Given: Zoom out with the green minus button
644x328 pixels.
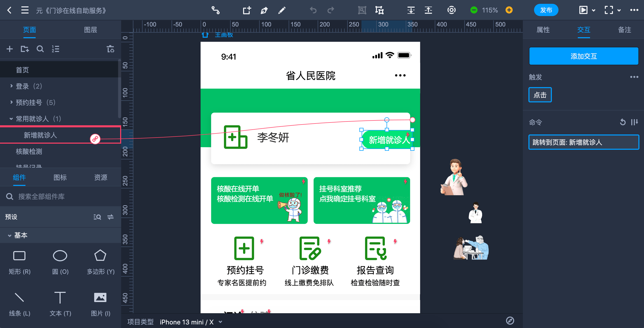Looking at the screenshot, I should click(x=474, y=10).
